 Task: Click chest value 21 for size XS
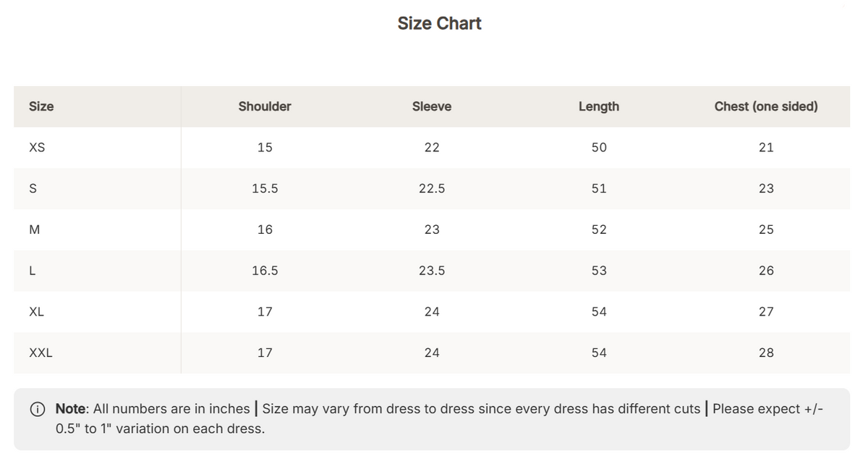click(766, 148)
